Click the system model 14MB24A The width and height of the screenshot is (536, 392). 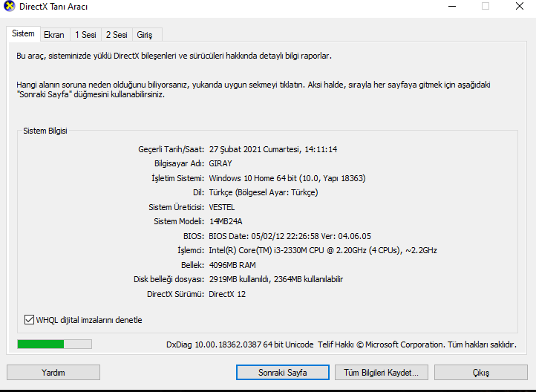[x=226, y=222]
